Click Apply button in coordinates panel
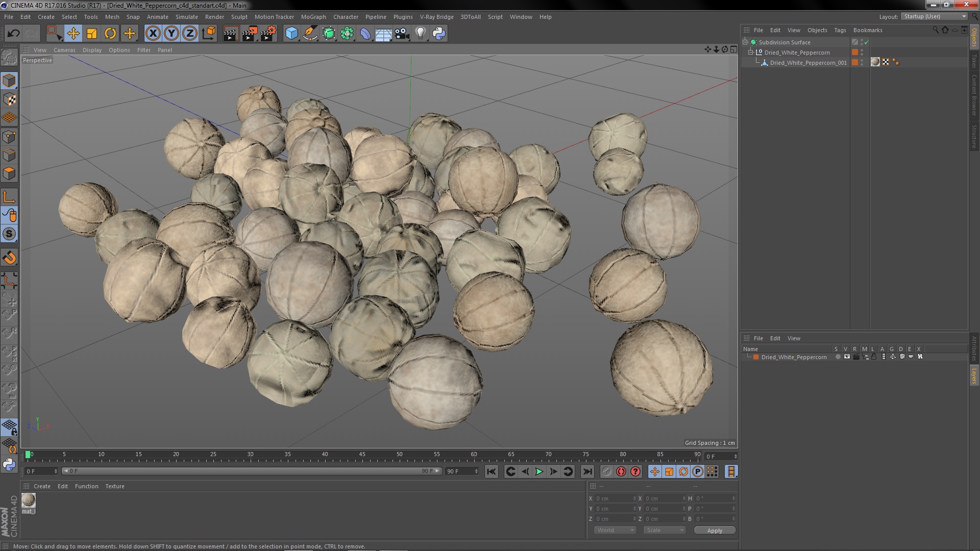 coord(715,530)
